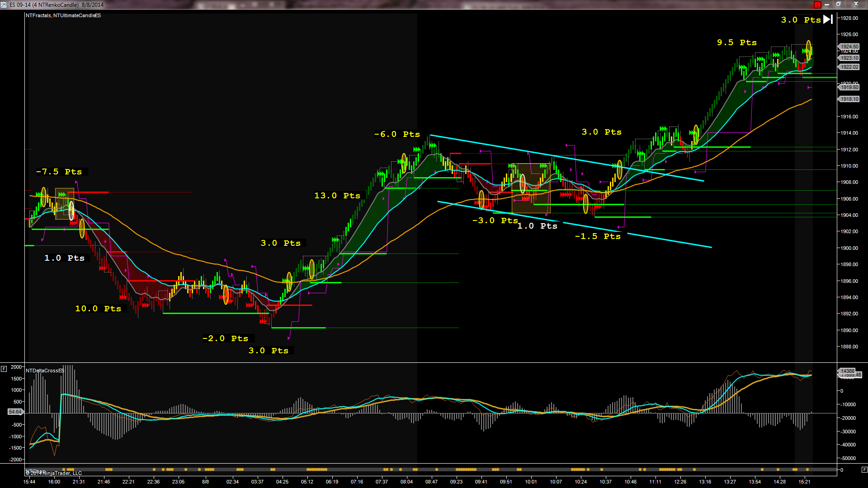The height and width of the screenshot is (488, 868).
Task: Click the 1924.50 current price marker
Action: (849, 47)
